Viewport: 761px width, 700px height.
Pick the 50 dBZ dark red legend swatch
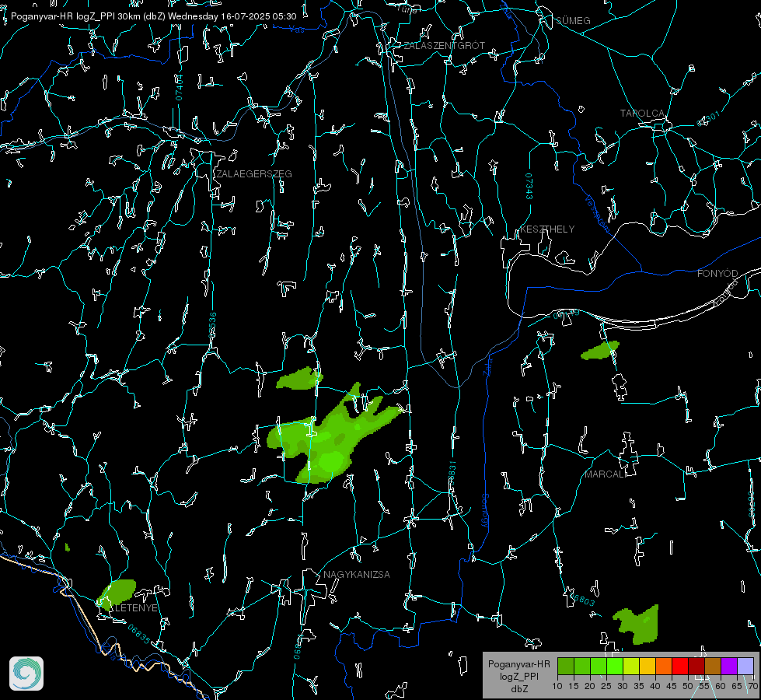696,666
